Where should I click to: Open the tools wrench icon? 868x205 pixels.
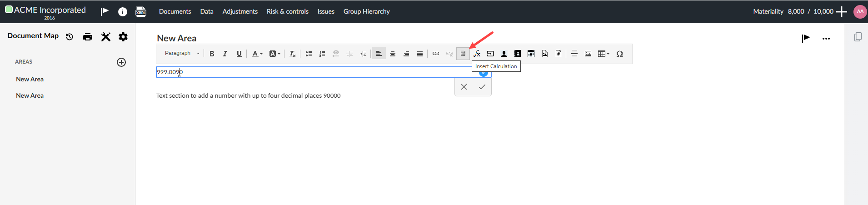point(106,37)
